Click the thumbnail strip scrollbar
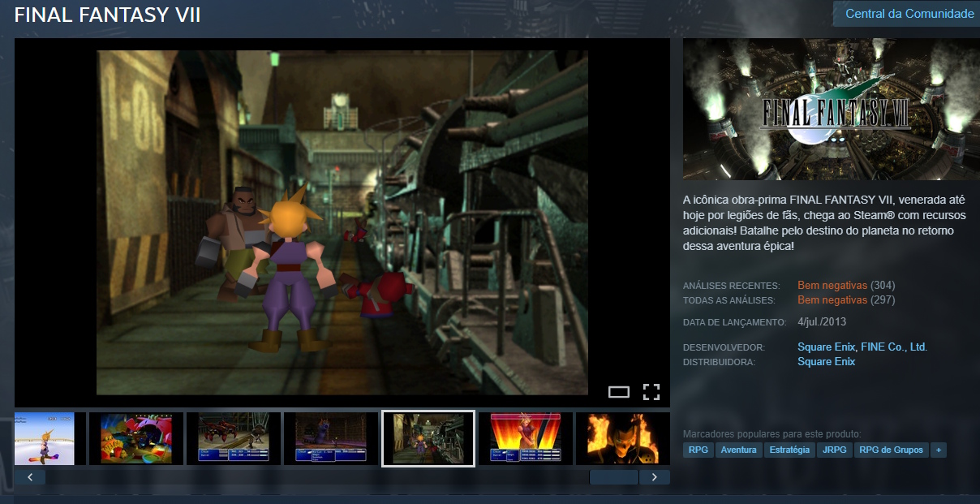The image size is (980, 504). tap(614, 476)
